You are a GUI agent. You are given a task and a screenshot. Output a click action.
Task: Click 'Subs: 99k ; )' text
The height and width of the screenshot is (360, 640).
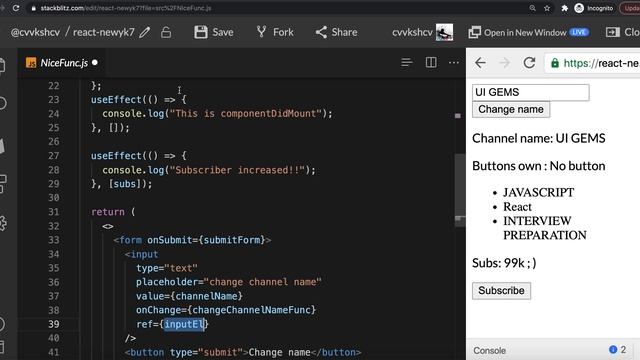[x=504, y=263]
